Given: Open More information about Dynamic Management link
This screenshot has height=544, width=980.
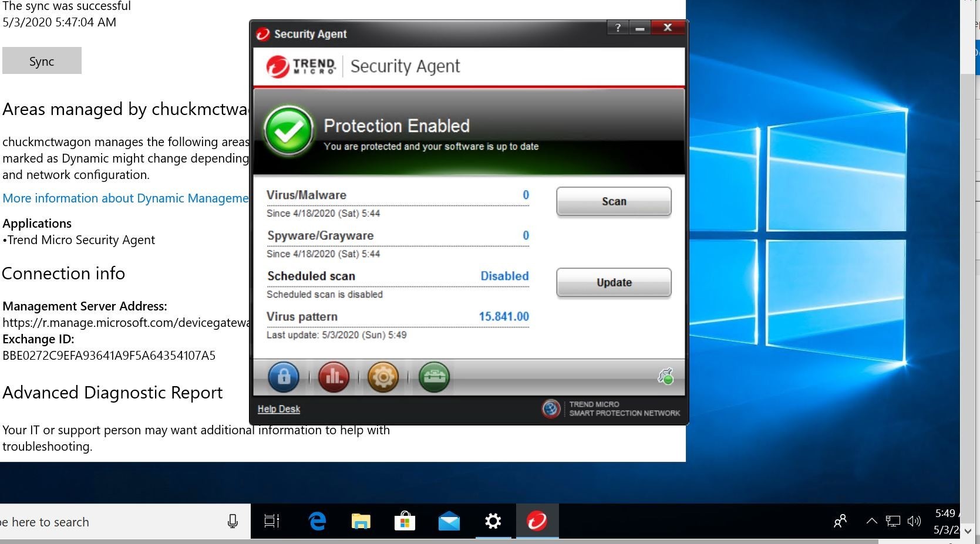Looking at the screenshot, I should click(x=126, y=198).
